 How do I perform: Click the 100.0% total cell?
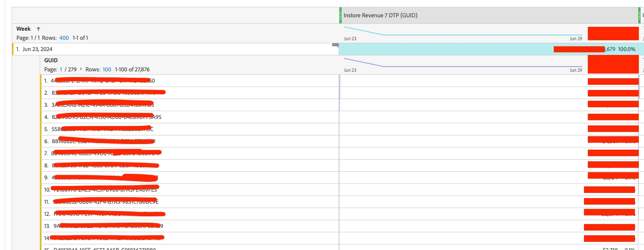coord(626,49)
